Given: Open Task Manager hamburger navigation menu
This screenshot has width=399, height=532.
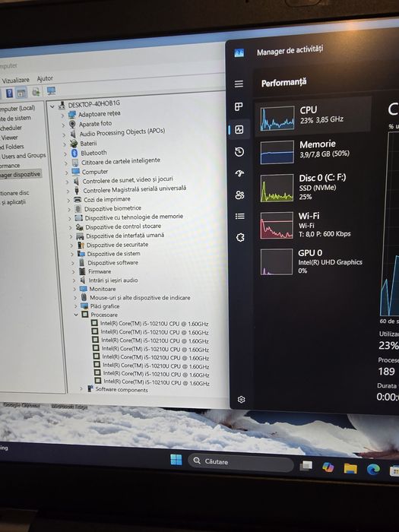Looking at the screenshot, I should (239, 84).
